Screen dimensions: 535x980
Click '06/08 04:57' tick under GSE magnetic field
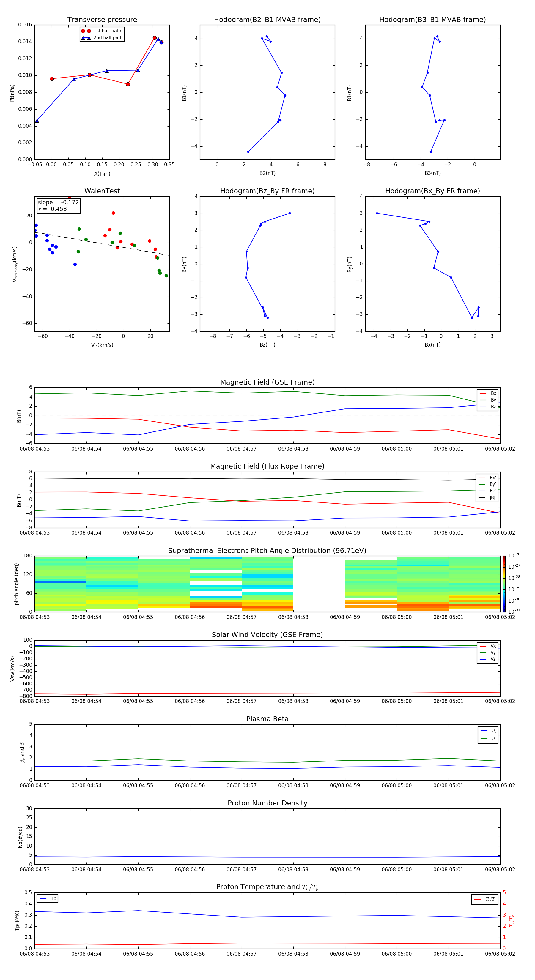(x=241, y=449)
